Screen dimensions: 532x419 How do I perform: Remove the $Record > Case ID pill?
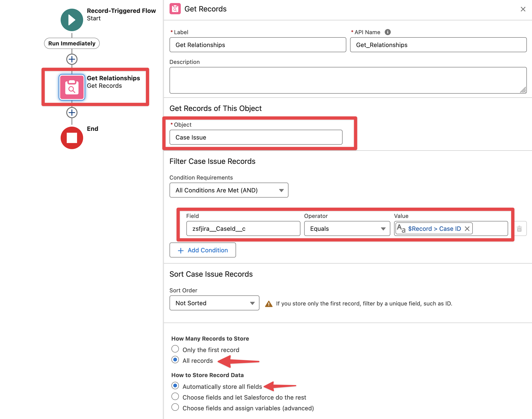467,229
